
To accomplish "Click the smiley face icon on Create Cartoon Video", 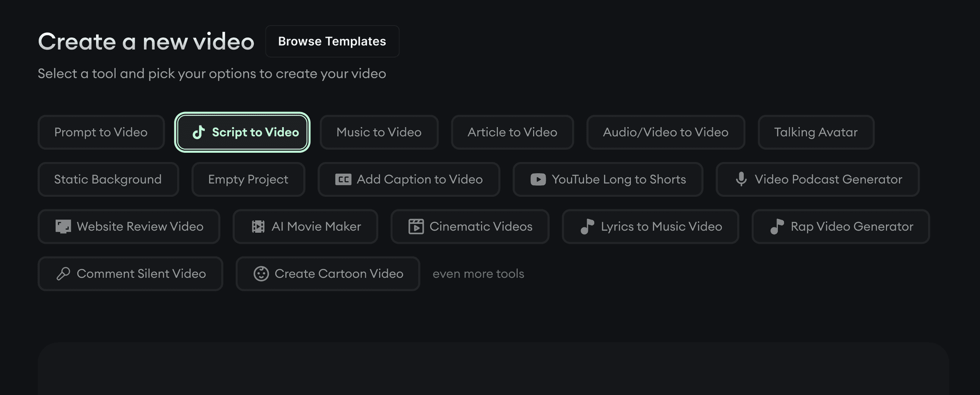I will [x=261, y=274].
